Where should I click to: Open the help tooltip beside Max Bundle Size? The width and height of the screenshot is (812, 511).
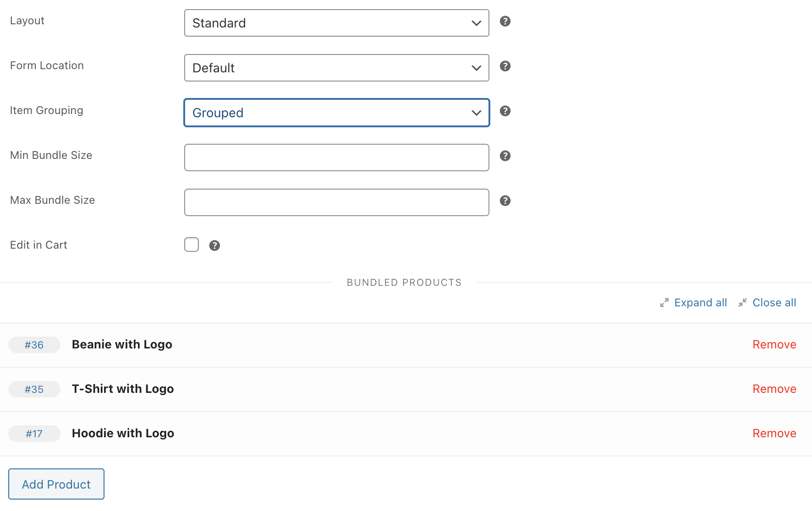(505, 201)
